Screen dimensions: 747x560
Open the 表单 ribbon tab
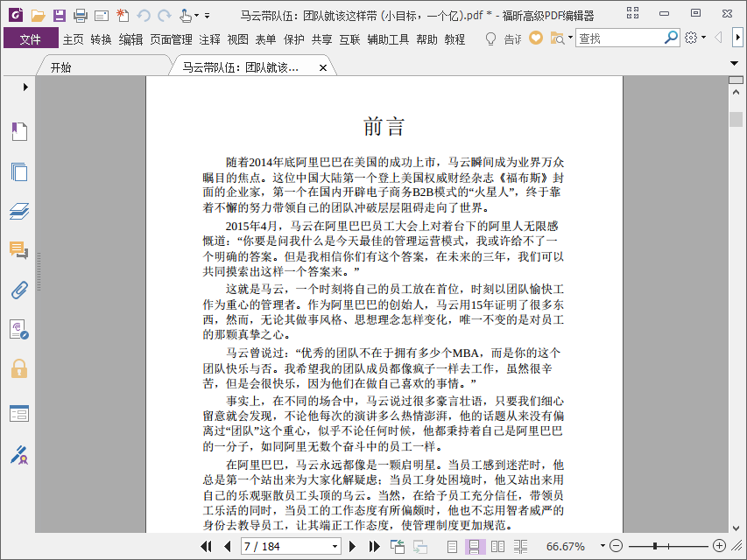[265, 39]
